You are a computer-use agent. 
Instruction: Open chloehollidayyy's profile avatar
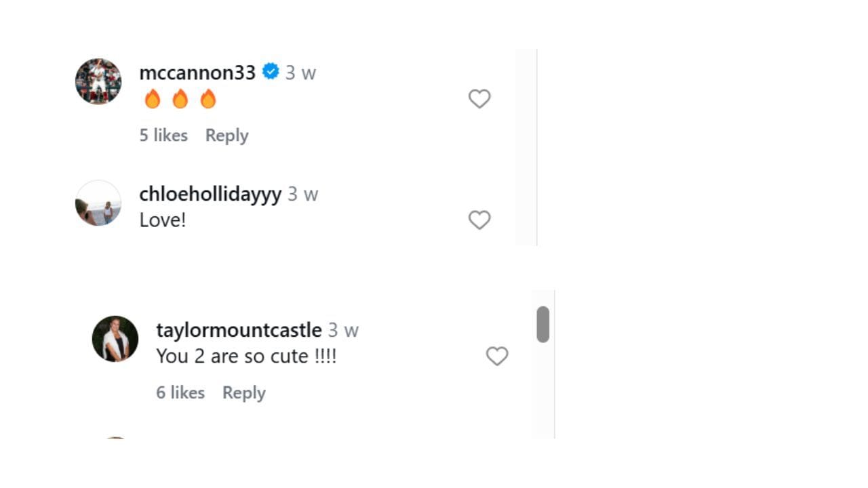[98, 203]
